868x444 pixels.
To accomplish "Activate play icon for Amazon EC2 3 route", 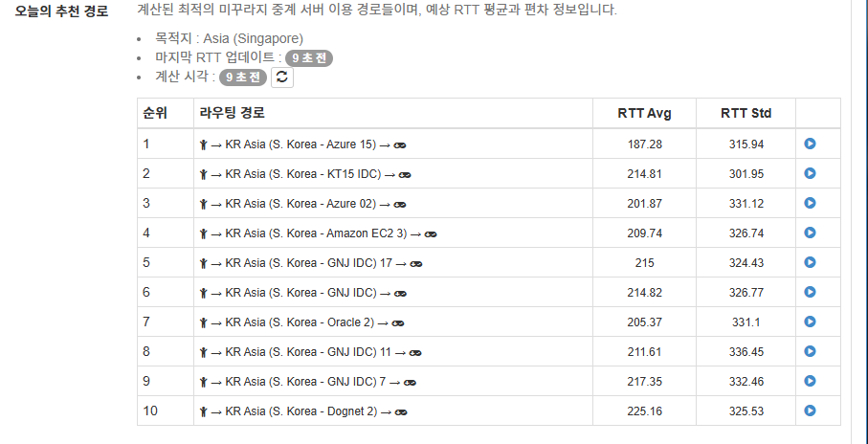I will (x=810, y=233).
